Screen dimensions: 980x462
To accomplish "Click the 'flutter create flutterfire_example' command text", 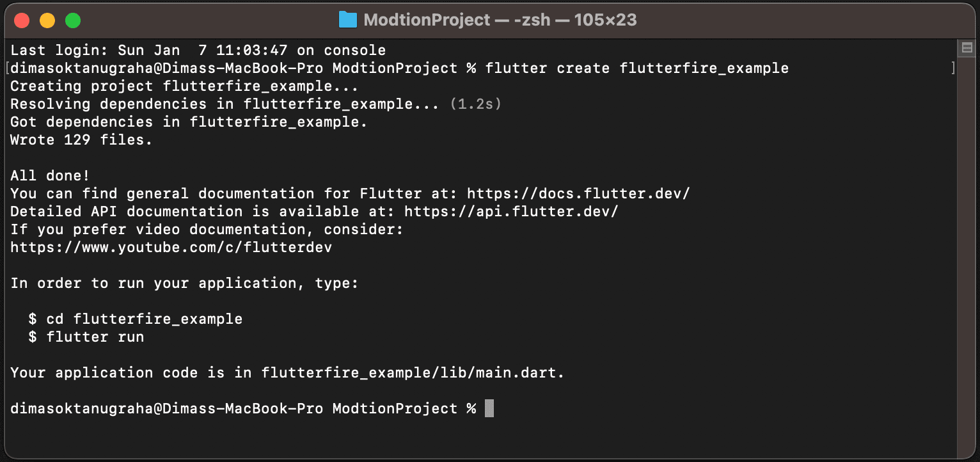I will click(637, 68).
